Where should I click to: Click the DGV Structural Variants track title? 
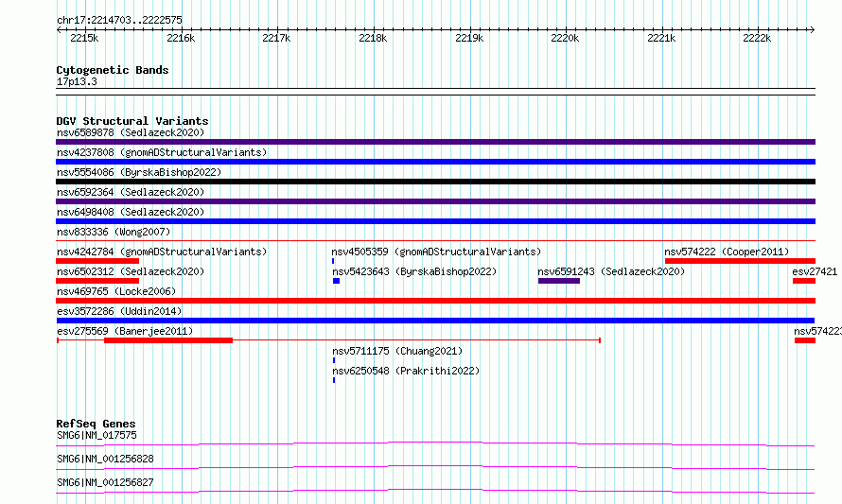click(x=132, y=121)
